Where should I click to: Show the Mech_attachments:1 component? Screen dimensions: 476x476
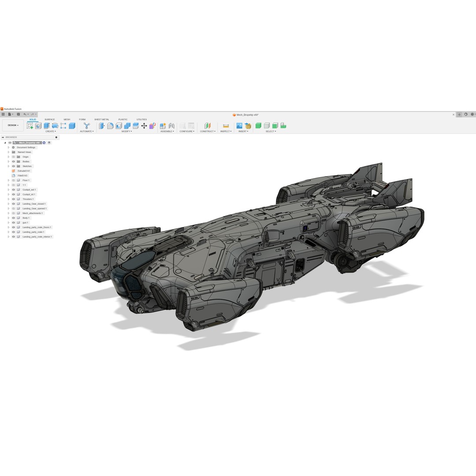click(x=13, y=213)
